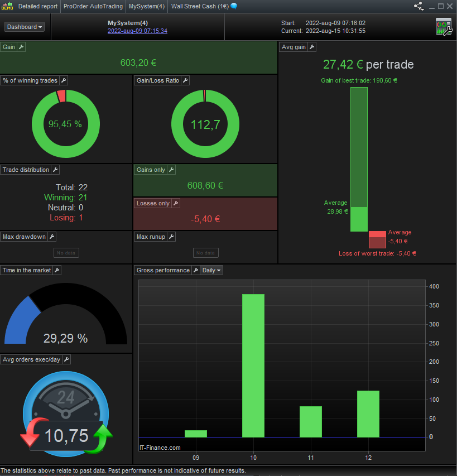457x476 pixels.
Task: Click the tallest green bar for day 10
Action: pyautogui.click(x=253, y=366)
